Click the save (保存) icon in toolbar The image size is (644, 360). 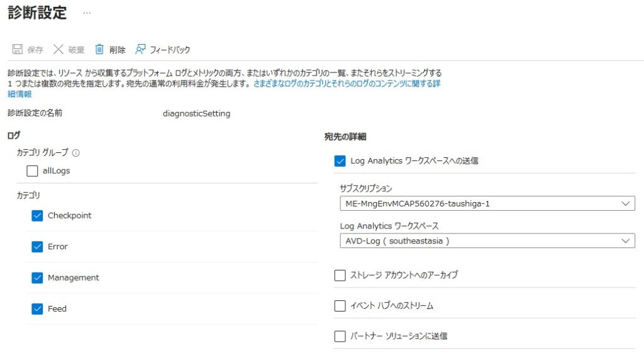(18, 49)
